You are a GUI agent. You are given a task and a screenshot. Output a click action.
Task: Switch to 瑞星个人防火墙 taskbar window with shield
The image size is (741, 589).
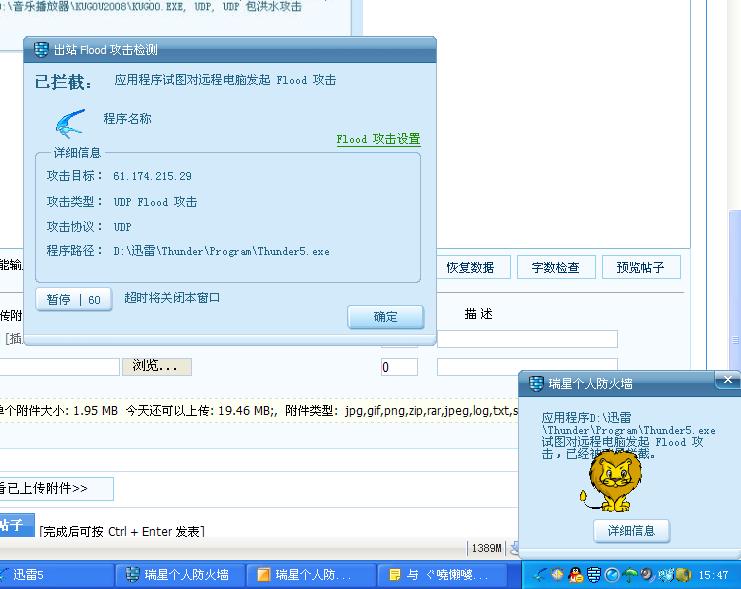[x=180, y=575]
